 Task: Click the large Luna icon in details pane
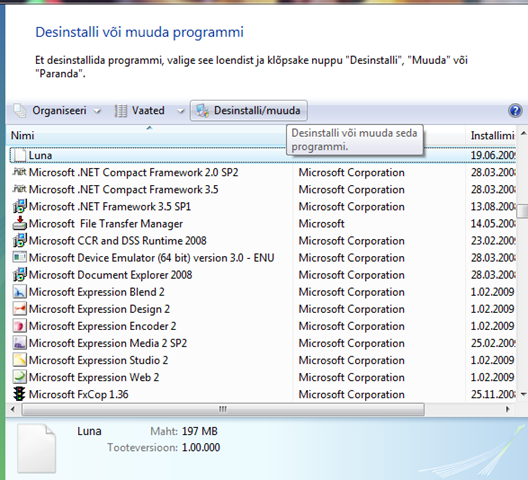[x=36, y=449]
